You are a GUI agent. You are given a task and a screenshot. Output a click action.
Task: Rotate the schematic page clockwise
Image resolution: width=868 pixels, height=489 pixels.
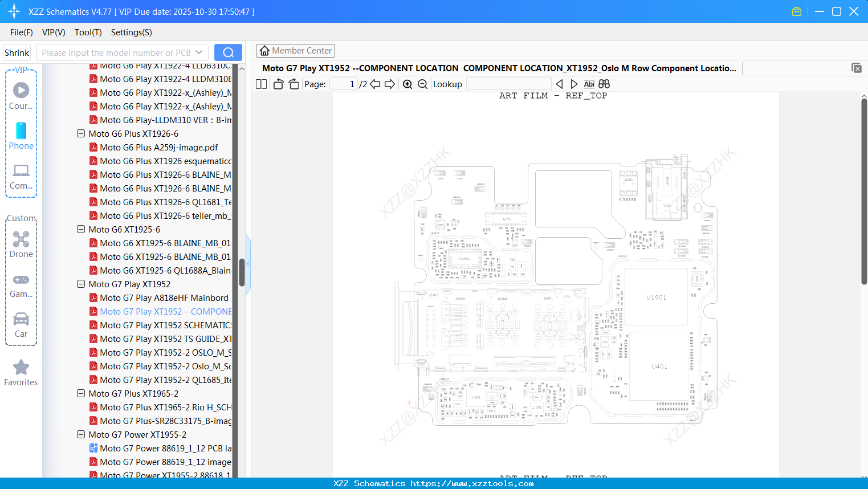(294, 84)
